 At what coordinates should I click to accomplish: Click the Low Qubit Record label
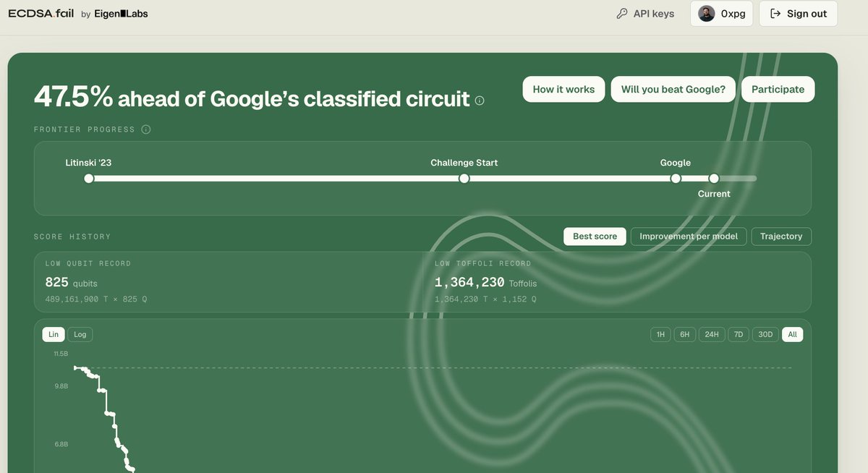tap(88, 263)
